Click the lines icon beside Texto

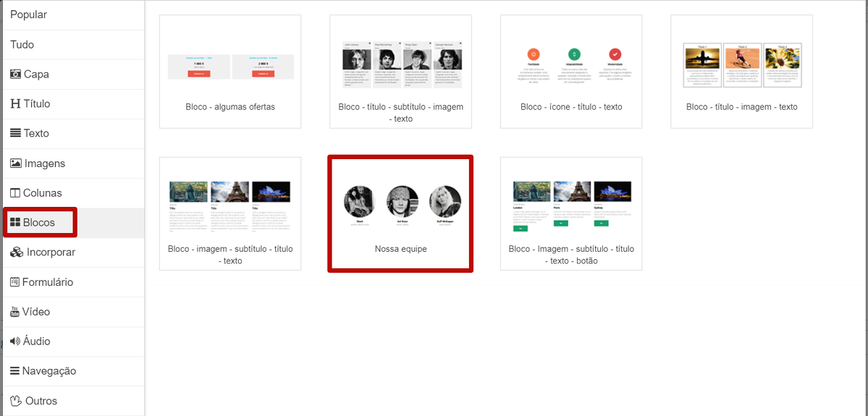point(15,133)
